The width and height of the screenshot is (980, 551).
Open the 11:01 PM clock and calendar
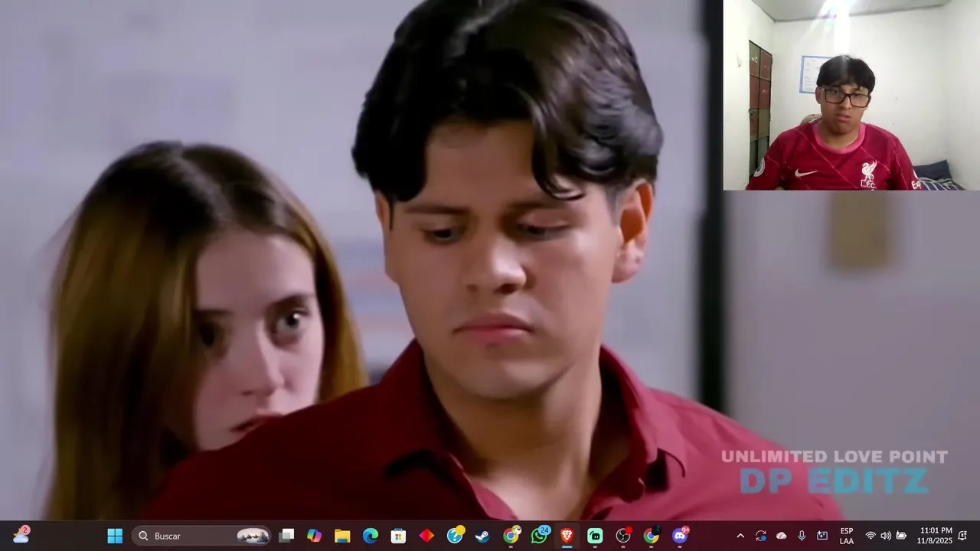click(x=936, y=536)
